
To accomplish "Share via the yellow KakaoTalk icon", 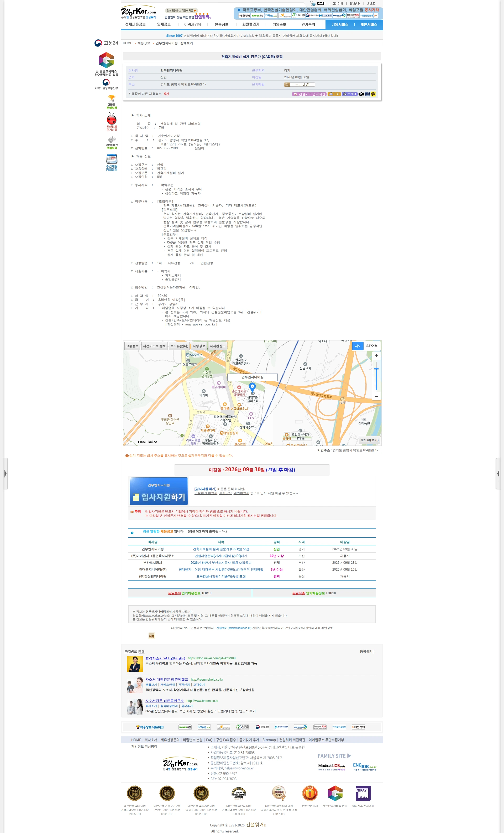I will 373,94.
